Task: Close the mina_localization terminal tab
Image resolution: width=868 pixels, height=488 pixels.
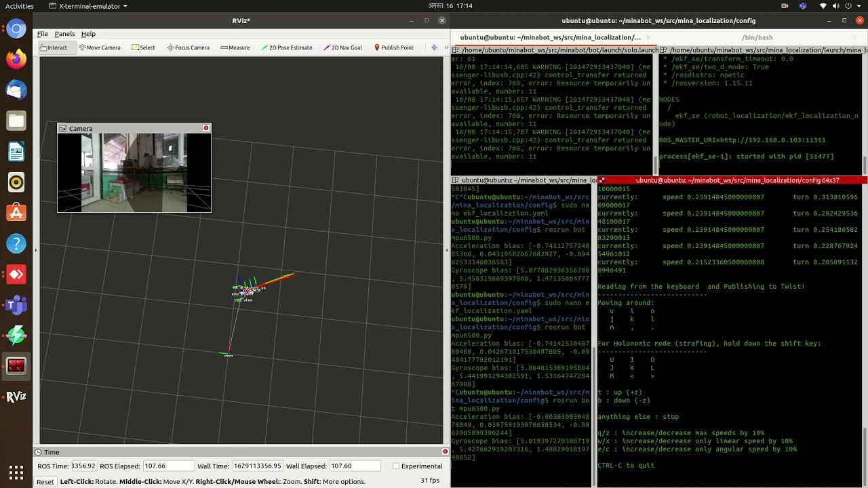Action: point(648,37)
